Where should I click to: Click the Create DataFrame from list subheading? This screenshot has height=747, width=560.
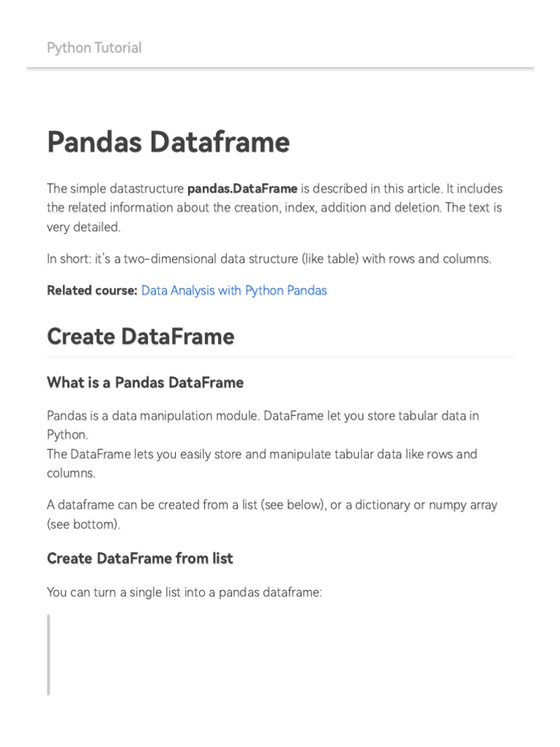140,558
